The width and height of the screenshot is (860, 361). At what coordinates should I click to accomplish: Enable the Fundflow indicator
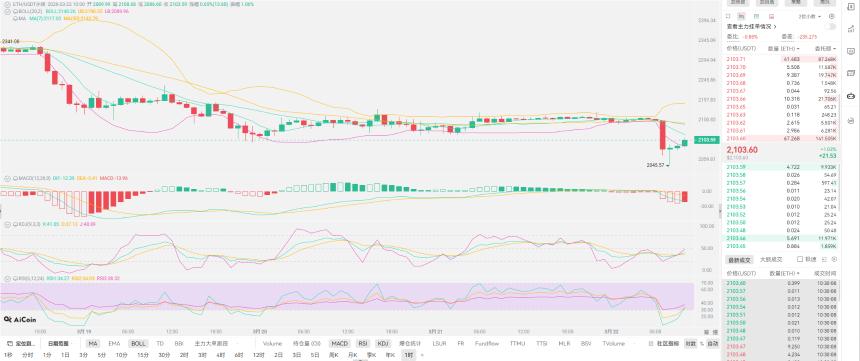(486, 343)
